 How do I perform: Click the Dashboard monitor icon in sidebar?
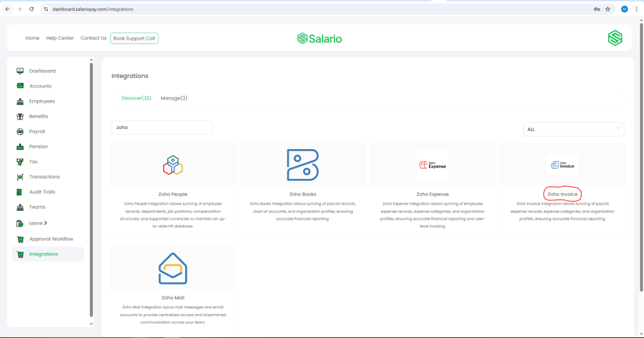point(19,71)
